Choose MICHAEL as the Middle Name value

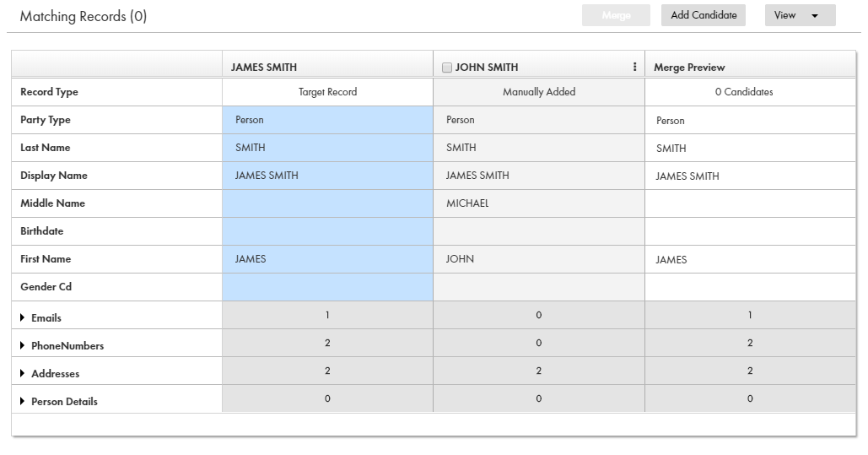coord(539,203)
